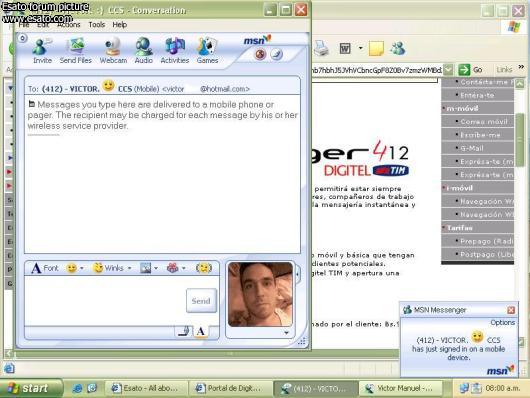Send a nudge with the shaking face icon
Screen dimensions: 530x398
[204, 268]
